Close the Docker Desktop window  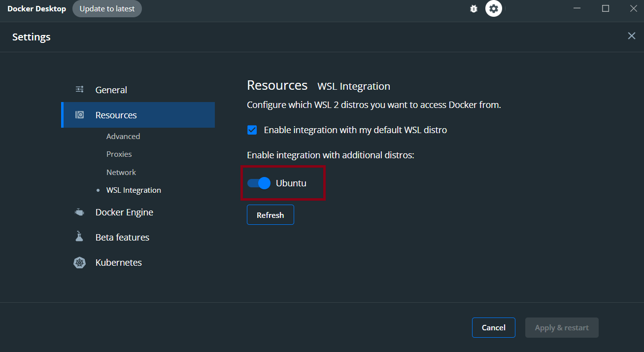pyautogui.click(x=634, y=8)
